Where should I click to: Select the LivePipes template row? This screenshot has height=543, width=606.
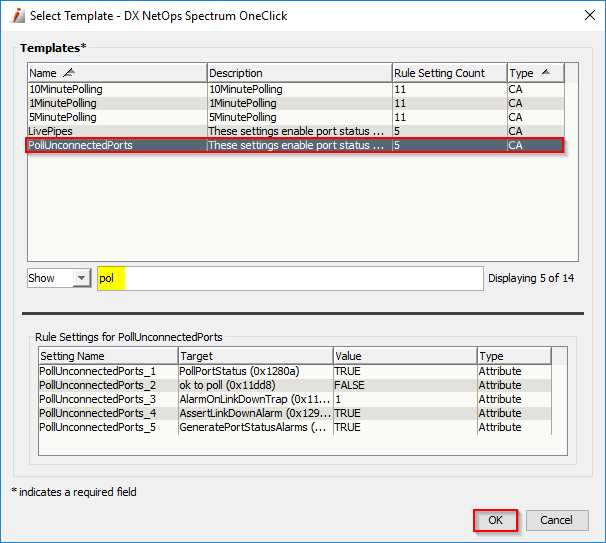[x=296, y=131]
